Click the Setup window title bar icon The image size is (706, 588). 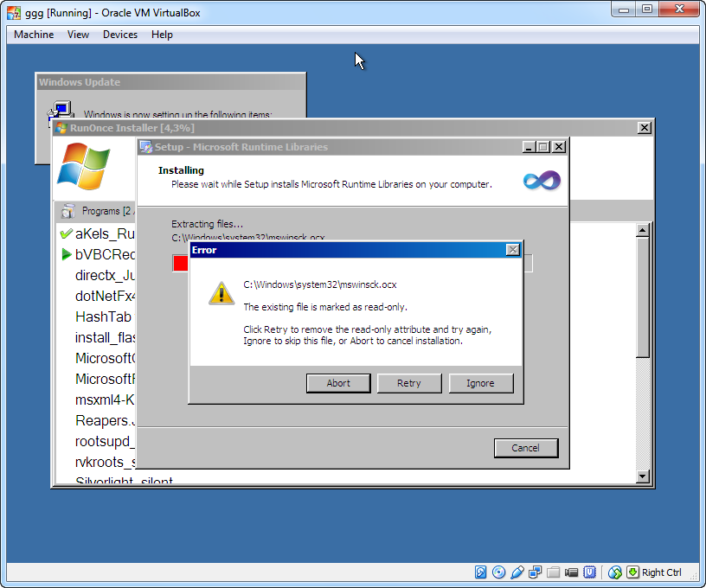click(145, 147)
